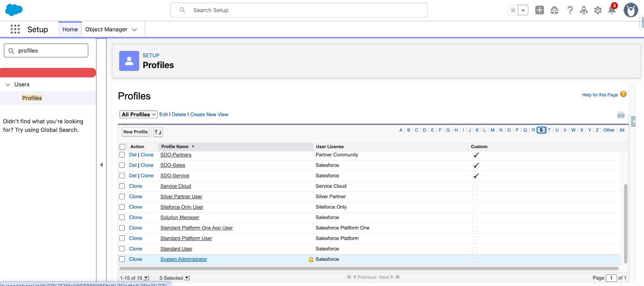The image size is (644, 286).
Task: Collapse the setup sidebar arrow
Action: 101,165
